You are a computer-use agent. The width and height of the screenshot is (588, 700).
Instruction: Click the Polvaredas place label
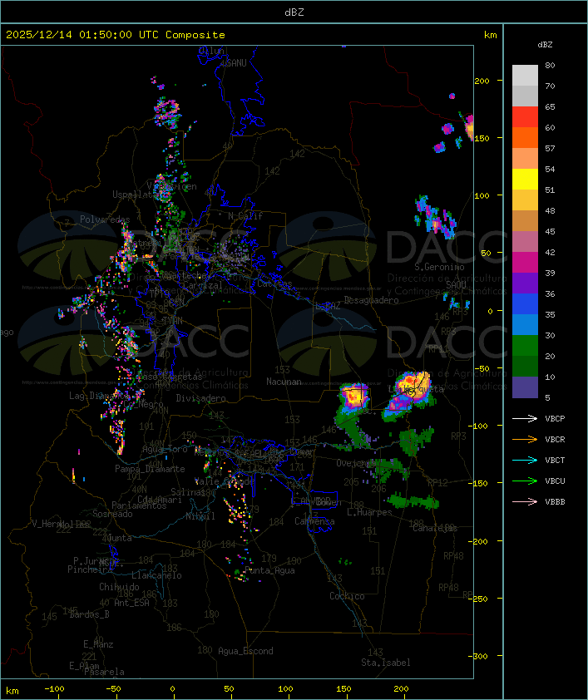[x=105, y=219]
